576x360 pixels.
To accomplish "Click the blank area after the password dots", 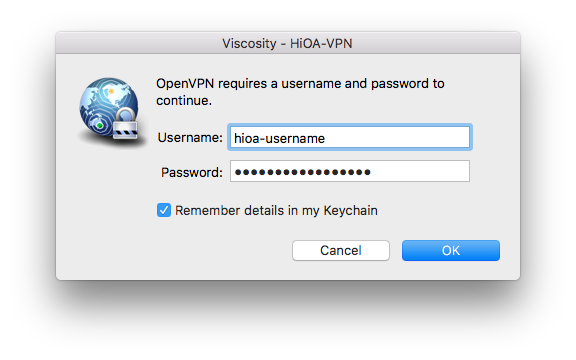I will click(x=420, y=171).
